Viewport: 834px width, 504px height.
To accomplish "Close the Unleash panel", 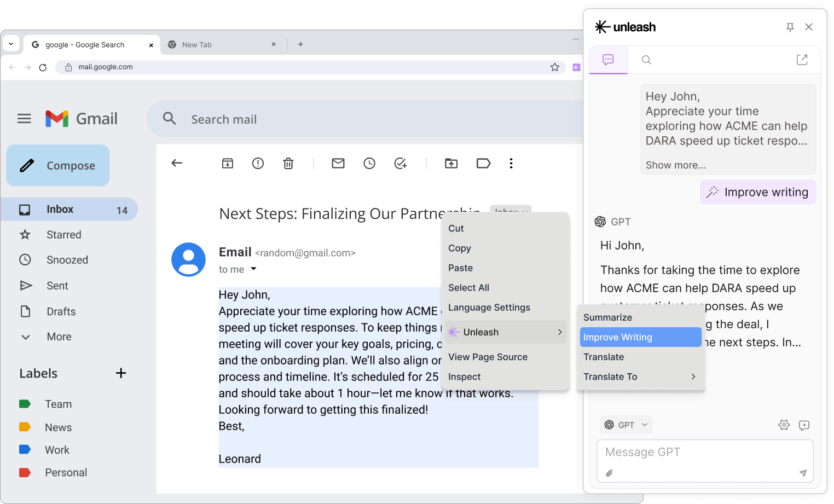I will [x=809, y=27].
